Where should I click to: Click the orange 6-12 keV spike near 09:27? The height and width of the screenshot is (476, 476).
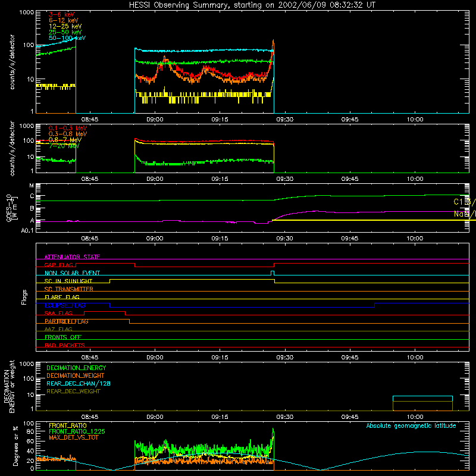(273, 46)
